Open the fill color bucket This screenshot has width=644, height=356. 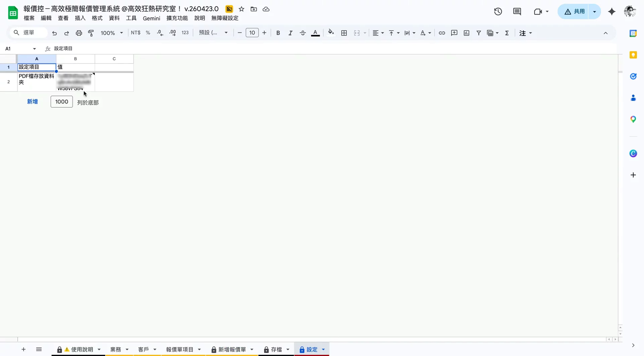[331, 33]
